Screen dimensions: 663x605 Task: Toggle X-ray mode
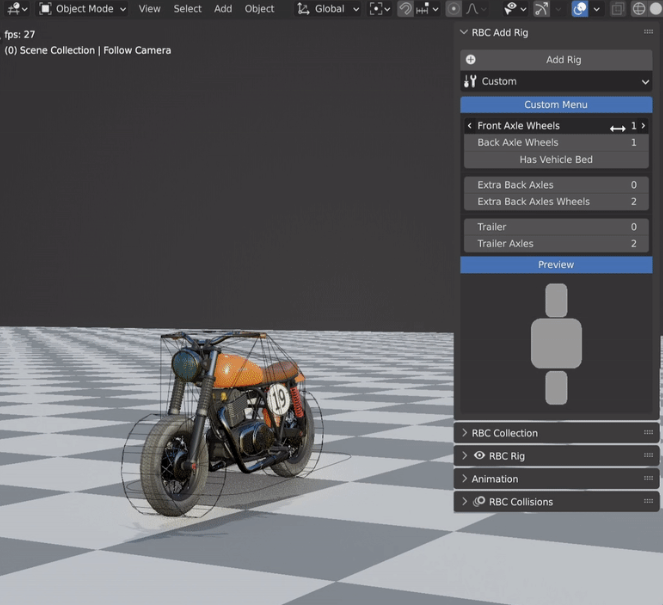pos(617,8)
